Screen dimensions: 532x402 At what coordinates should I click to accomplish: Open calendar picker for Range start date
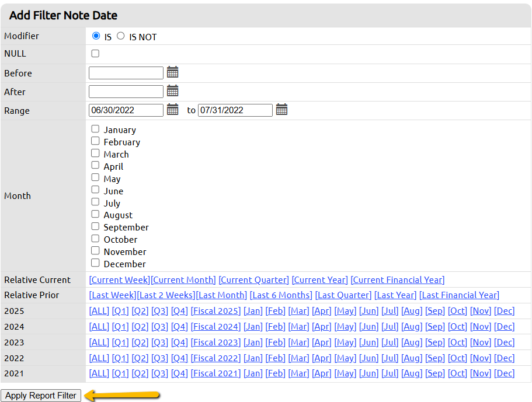172,110
